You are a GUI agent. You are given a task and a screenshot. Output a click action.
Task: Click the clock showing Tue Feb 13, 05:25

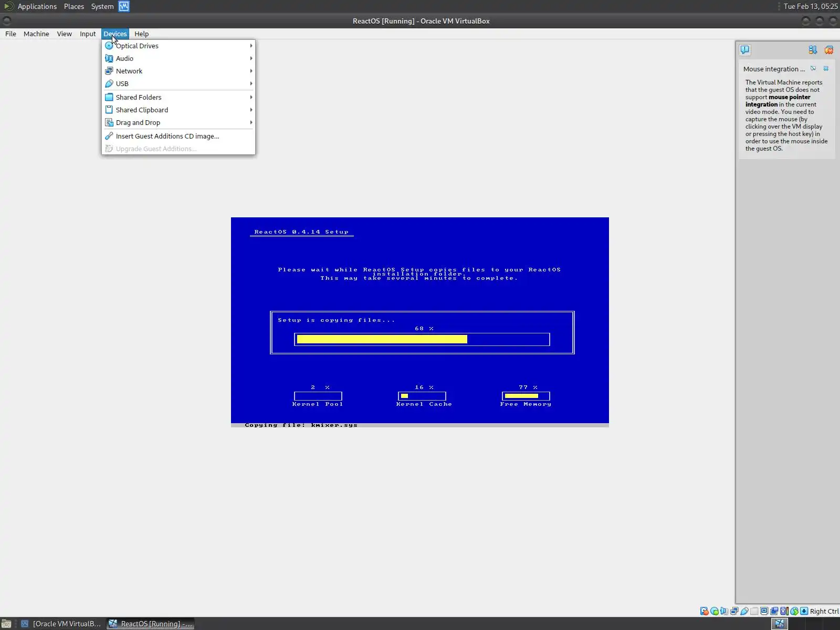pyautogui.click(x=811, y=6)
